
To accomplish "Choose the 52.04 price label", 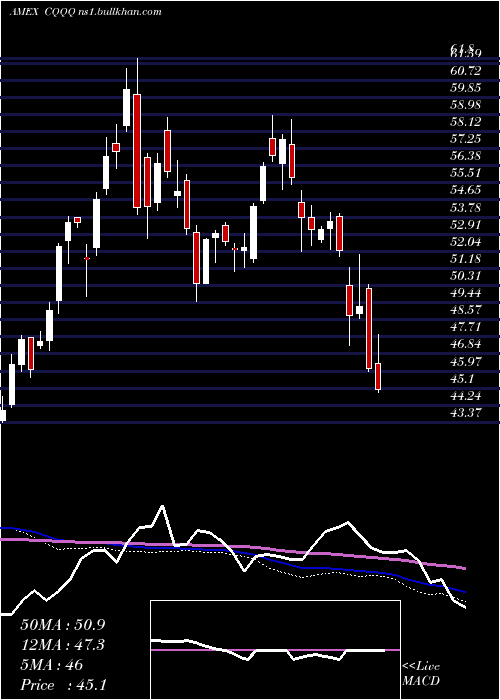I will [x=466, y=242].
